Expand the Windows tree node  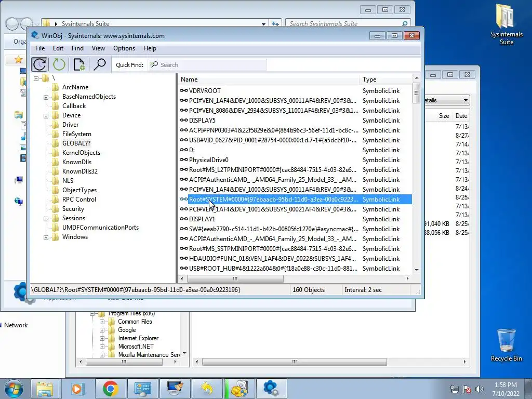click(46, 237)
